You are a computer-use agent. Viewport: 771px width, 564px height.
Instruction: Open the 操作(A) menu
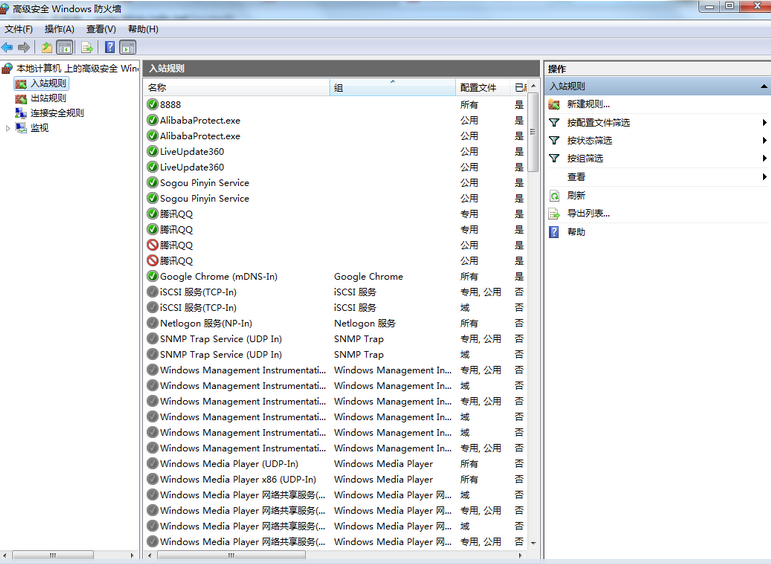[59, 29]
